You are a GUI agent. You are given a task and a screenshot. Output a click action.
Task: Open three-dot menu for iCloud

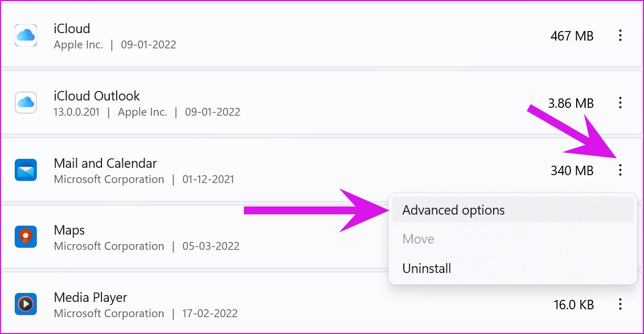(x=620, y=35)
